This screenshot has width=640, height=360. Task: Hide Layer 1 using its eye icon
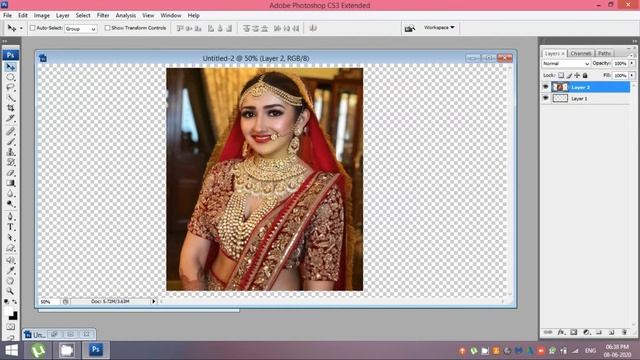pos(546,98)
